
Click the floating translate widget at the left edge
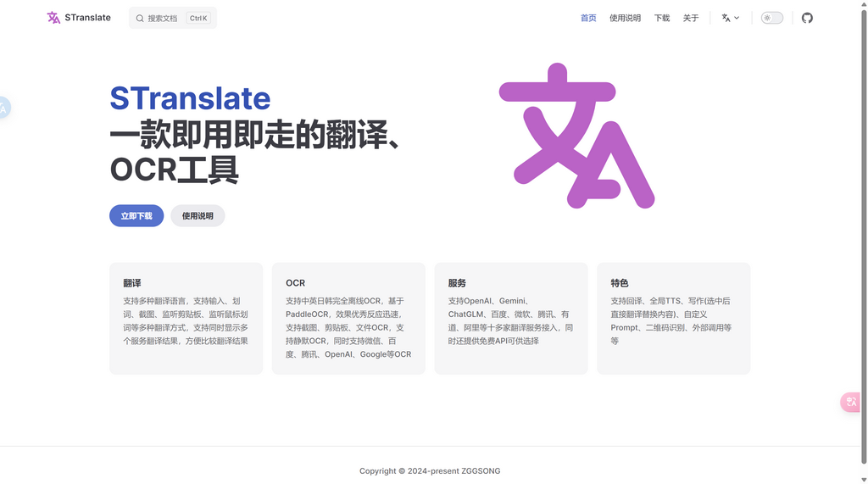tap(4, 108)
